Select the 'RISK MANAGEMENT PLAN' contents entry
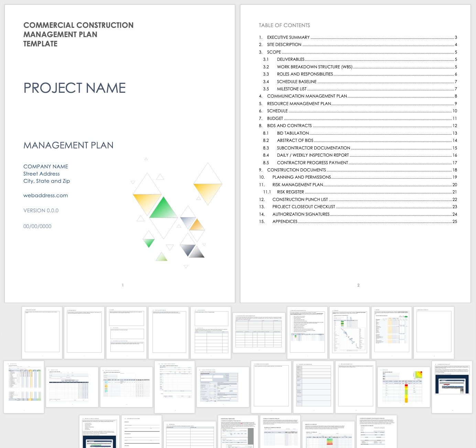The width and height of the screenshot is (476, 448). coord(358,185)
